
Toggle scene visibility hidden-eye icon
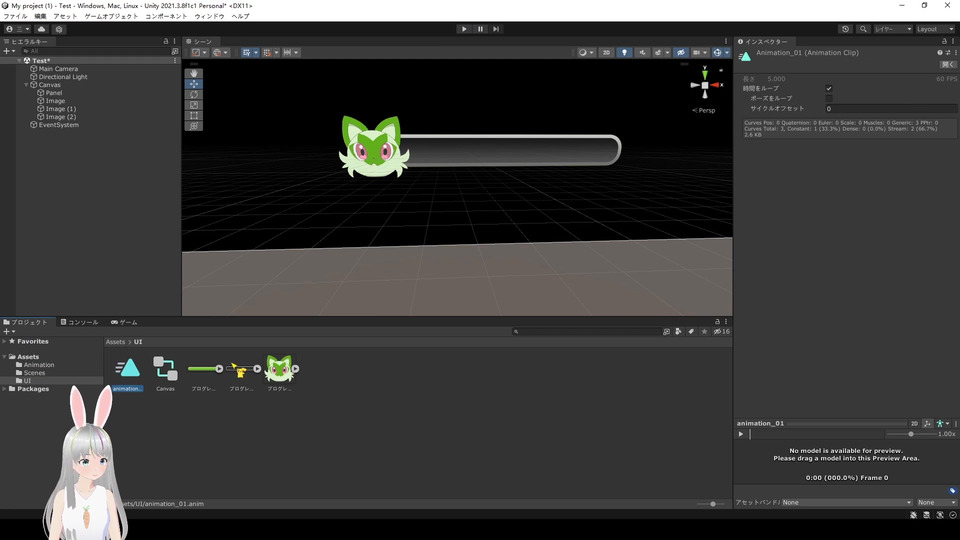click(x=680, y=53)
